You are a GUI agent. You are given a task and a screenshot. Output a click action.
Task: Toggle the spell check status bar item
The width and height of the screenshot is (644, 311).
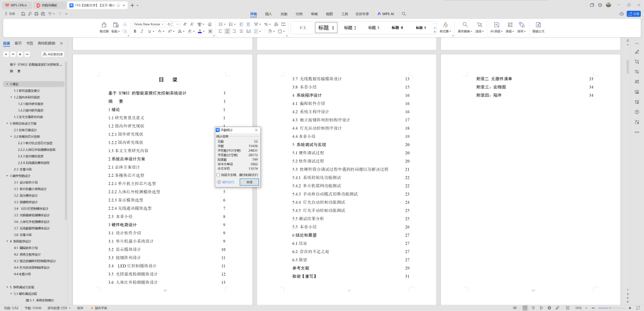[60, 308]
